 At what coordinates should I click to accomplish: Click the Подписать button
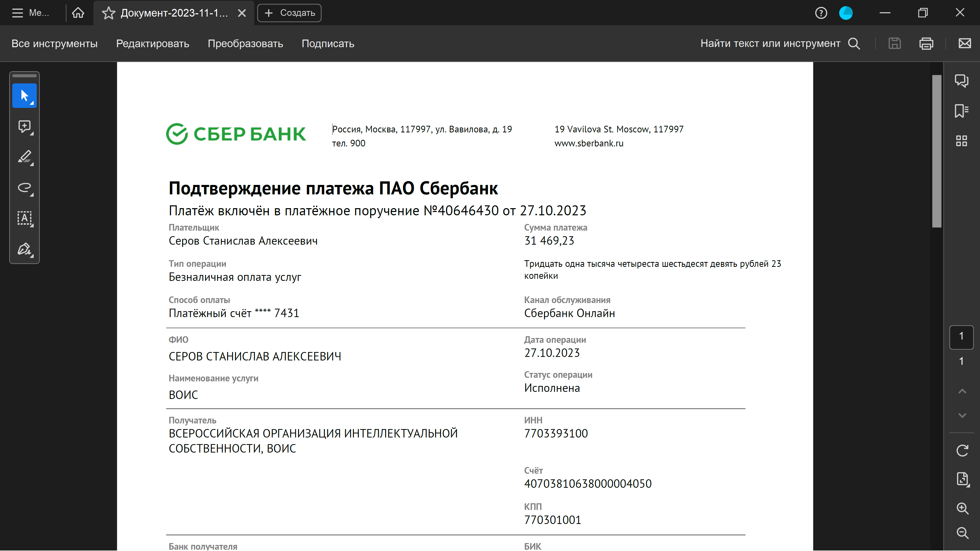tap(327, 44)
